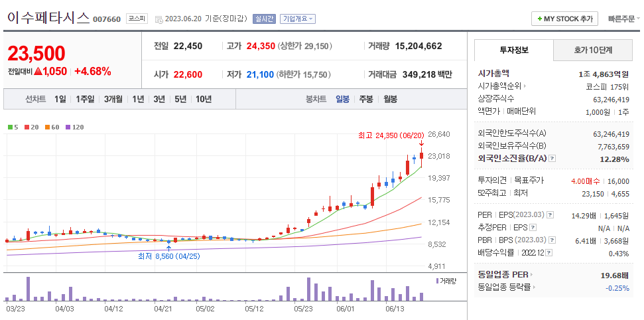Screen dimensions: 644x320
Task: Select the 일봉 daily candle chart
Action: point(342,99)
